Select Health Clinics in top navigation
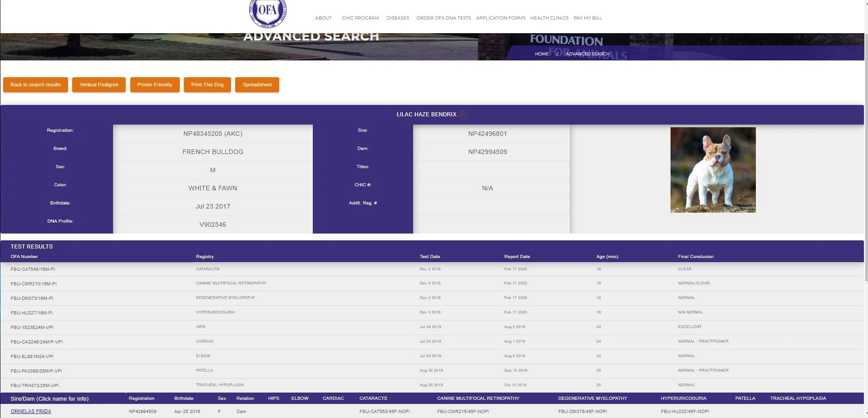 549,18
